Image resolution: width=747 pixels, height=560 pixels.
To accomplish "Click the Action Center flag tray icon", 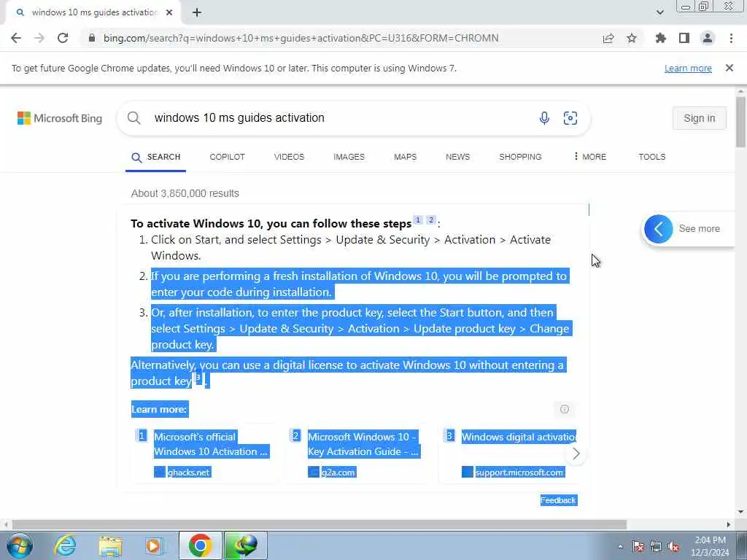I will [638, 547].
